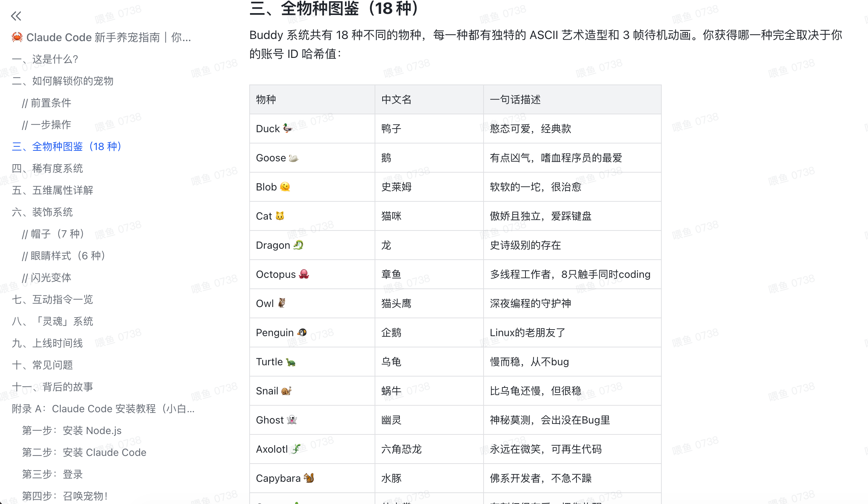Click the ghost emoji in Ghost row
This screenshot has width=868, height=504.
[292, 420]
